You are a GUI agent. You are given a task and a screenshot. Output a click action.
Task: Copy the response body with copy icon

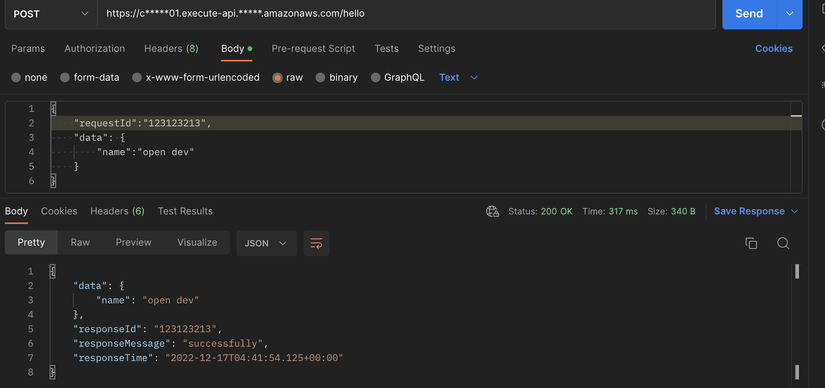pos(751,243)
